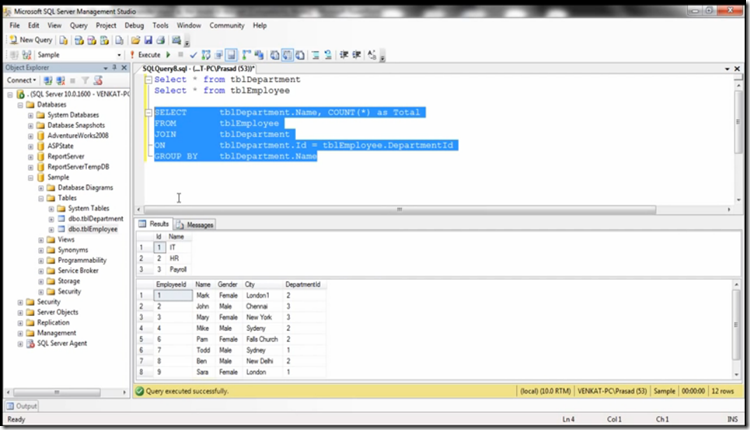The width and height of the screenshot is (750, 430).
Task: Expand the SQL Server Agent node
Action: pyautogui.click(x=20, y=343)
